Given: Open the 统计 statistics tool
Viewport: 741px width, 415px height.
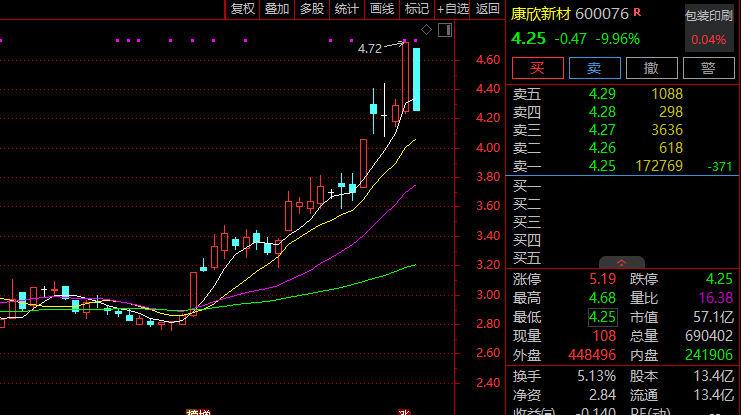Looking at the screenshot, I should 346,9.
